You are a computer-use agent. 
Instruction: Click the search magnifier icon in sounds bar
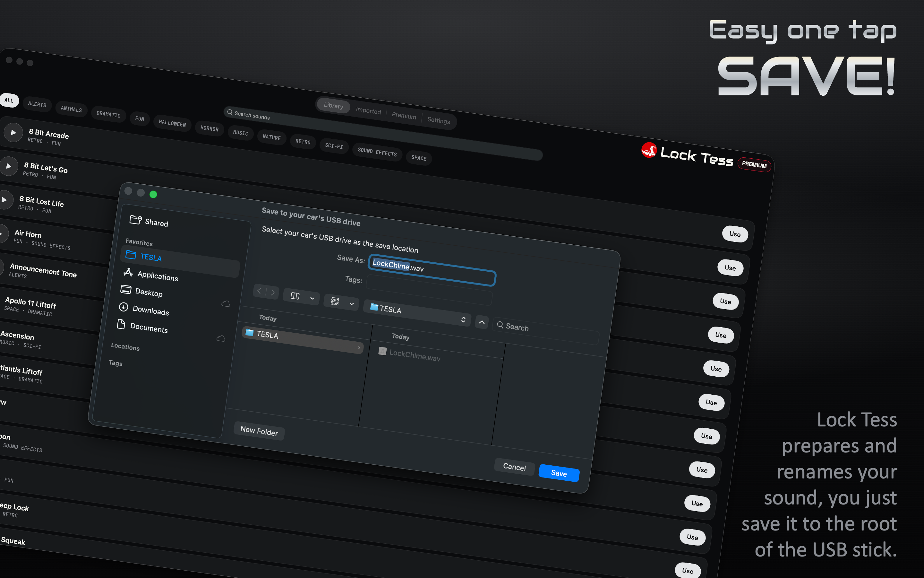point(230,112)
